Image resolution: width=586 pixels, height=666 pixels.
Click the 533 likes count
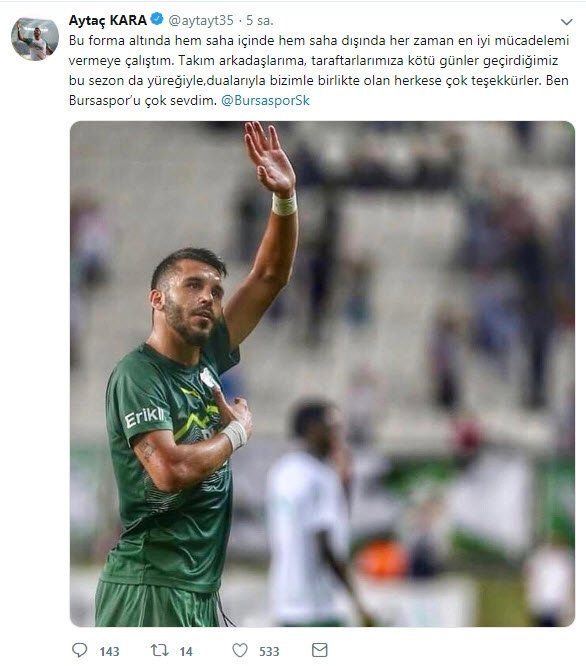tap(269, 652)
